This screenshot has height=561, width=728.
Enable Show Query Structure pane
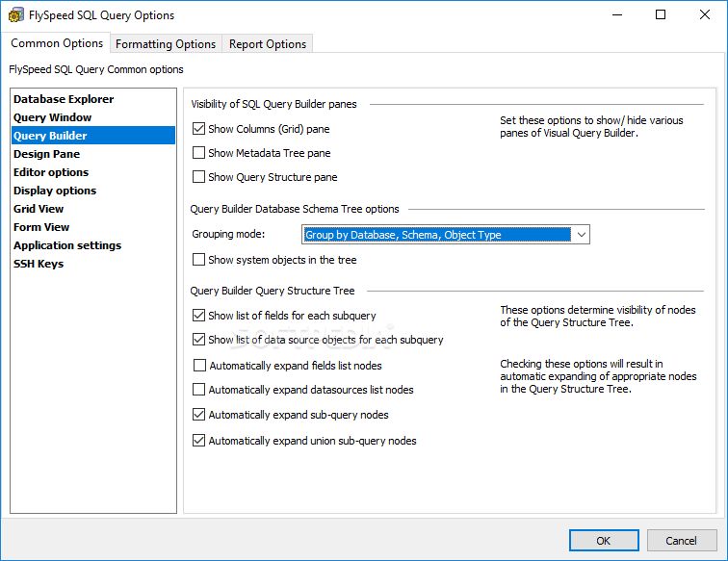coord(198,177)
